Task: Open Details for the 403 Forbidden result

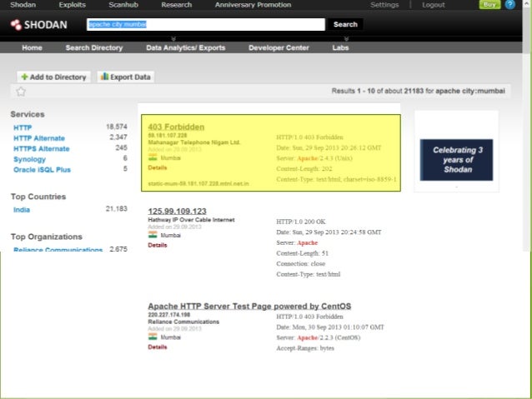Action: pos(158,167)
